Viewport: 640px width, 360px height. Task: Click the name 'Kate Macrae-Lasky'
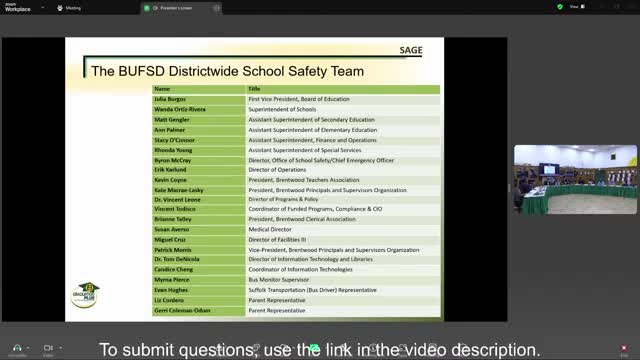pyautogui.click(x=179, y=190)
